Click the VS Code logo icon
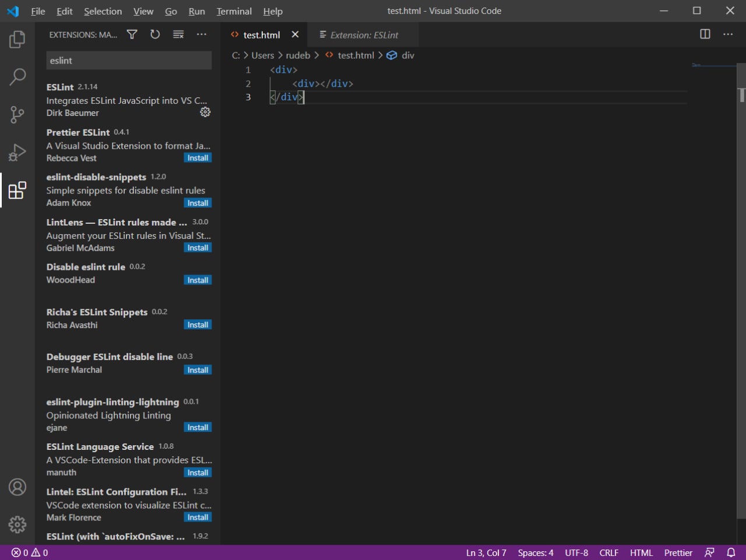The image size is (746, 560). point(13,11)
